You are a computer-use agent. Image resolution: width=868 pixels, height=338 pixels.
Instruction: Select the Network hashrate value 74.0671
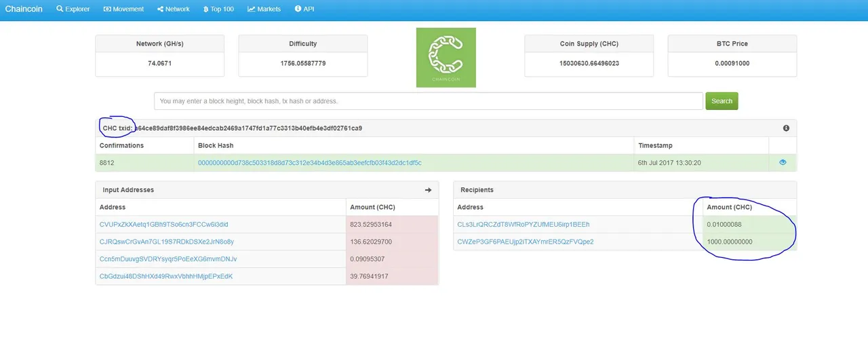[159, 63]
